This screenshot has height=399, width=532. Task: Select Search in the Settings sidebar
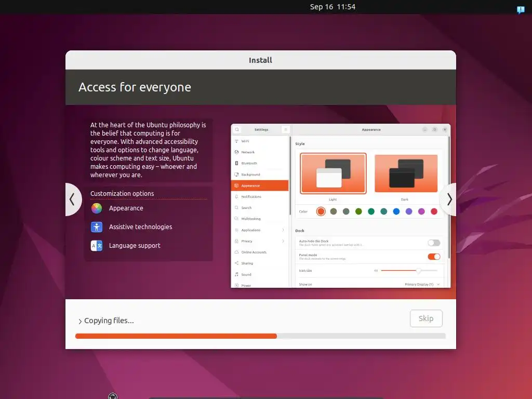click(x=260, y=208)
